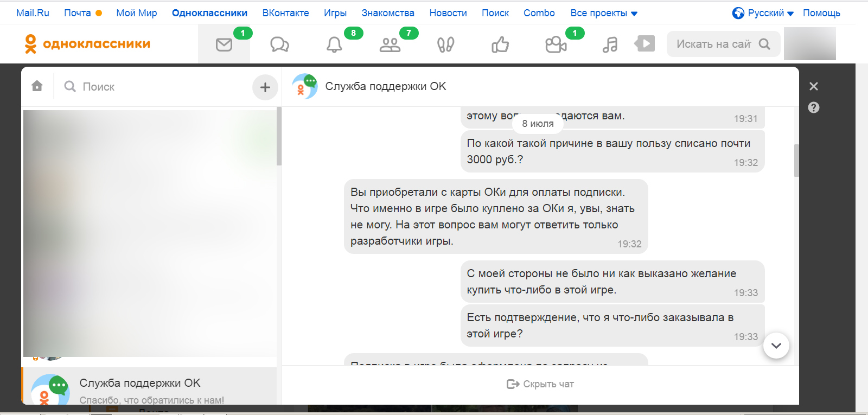This screenshot has height=415, width=868.
Task: Open the friends icon with badge 7
Action: click(x=390, y=44)
